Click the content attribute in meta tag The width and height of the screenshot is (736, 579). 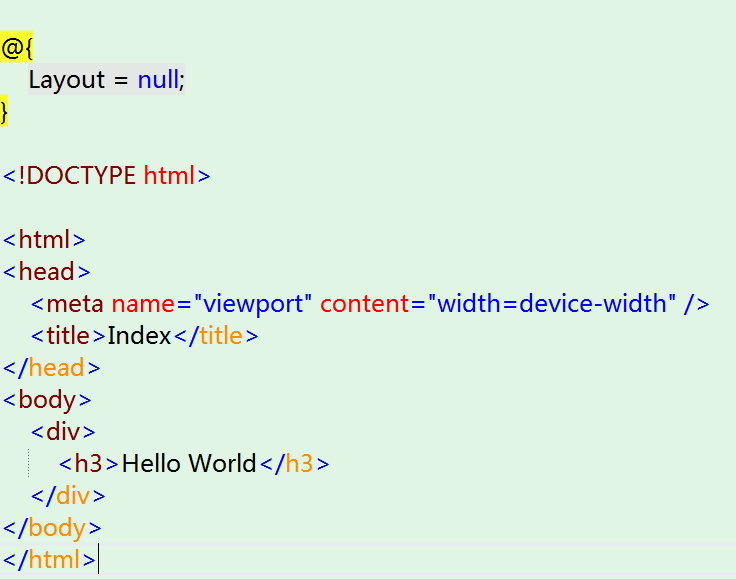pos(365,304)
